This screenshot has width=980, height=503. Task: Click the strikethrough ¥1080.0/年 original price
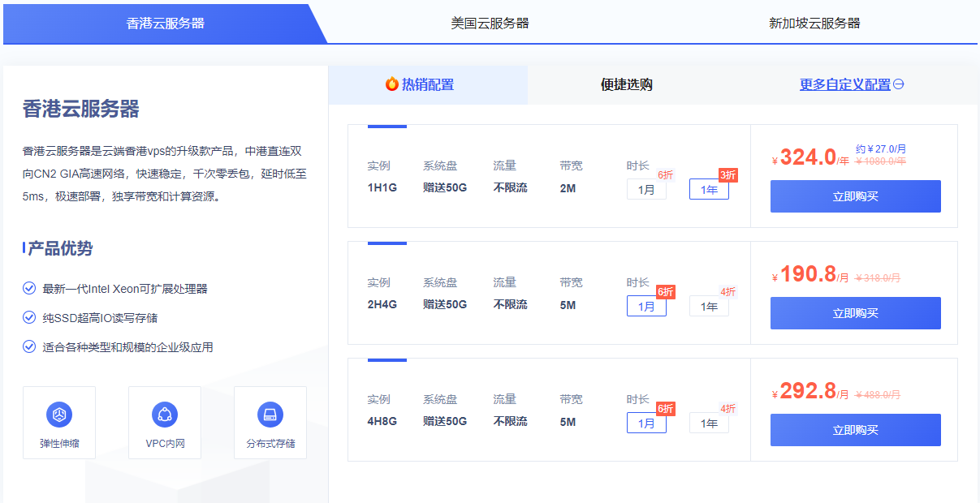pos(881,161)
